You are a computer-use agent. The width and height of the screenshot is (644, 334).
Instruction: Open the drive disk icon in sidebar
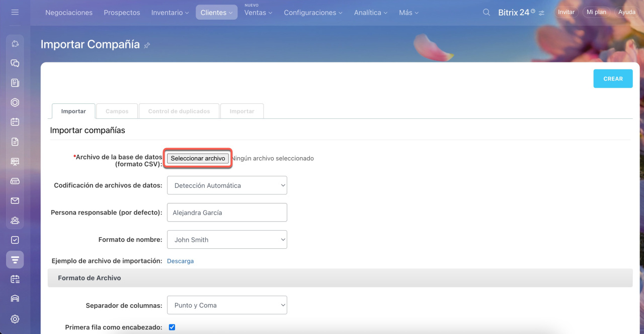coord(15,181)
